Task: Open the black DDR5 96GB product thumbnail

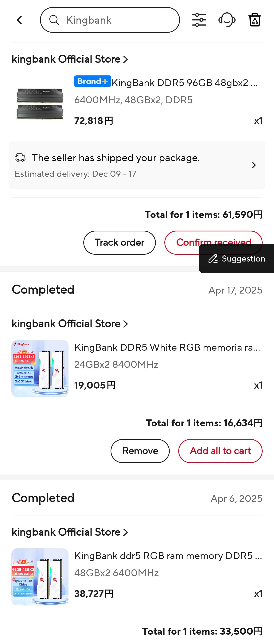Action: point(40,104)
